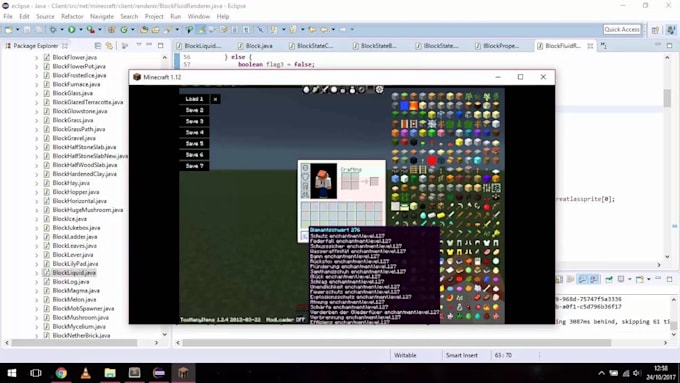Screen dimensions: 680x383
Task: Click the editor horizontal scrollbar
Action: (397, 343)
